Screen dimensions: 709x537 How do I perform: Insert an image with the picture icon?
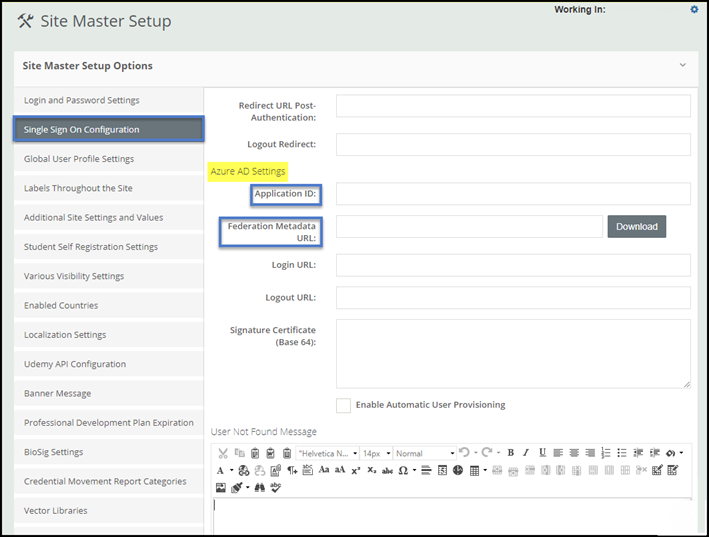click(221, 487)
